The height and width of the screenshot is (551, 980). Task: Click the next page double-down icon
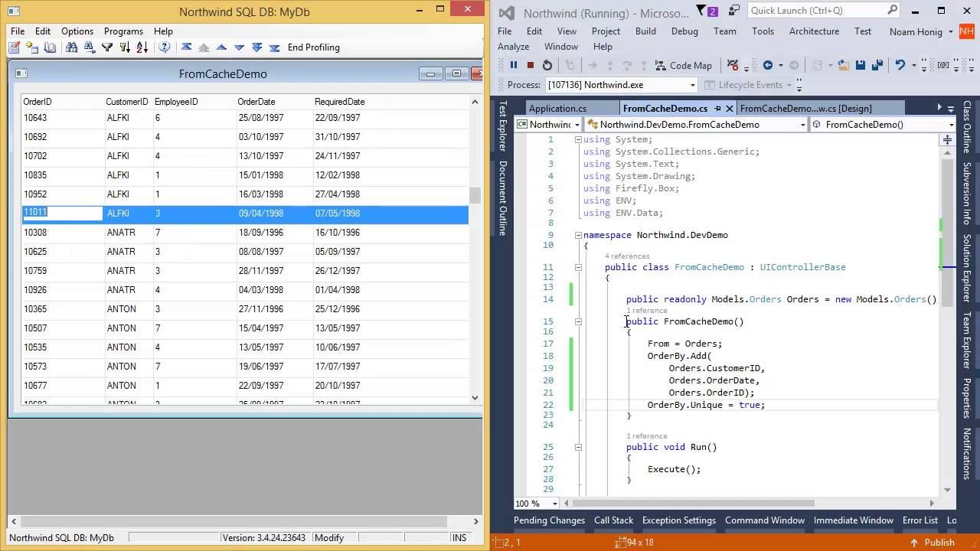256,47
